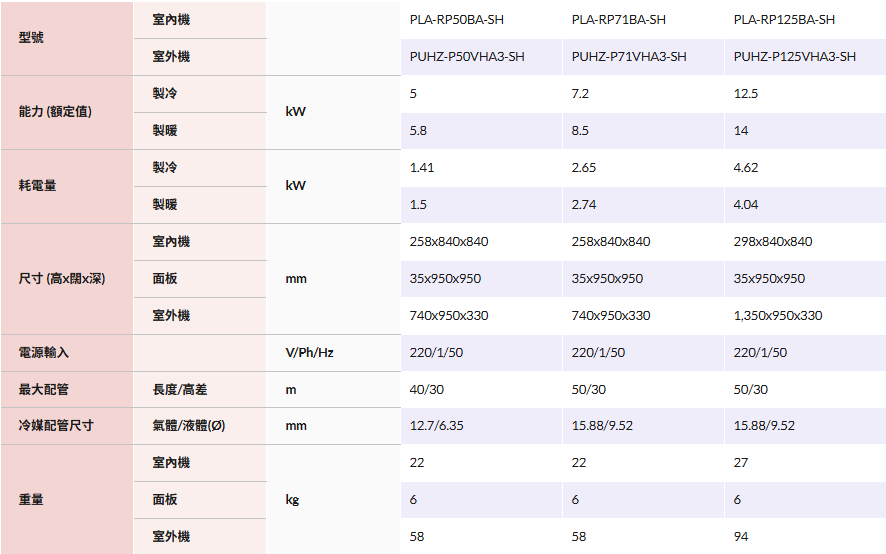Screen dimensions: 886x554
Task: Click power consumption value 1.41
Action: [422, 168]
